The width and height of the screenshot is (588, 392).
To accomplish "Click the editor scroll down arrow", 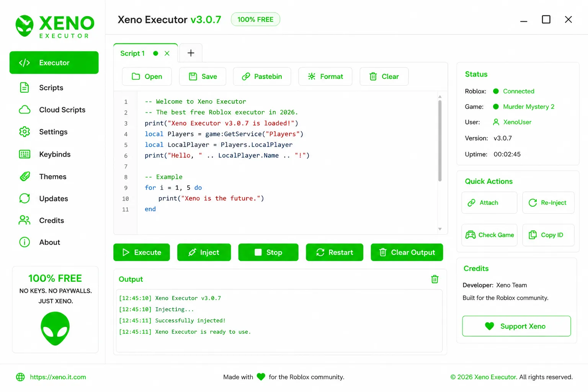I will tap(440, 229).
